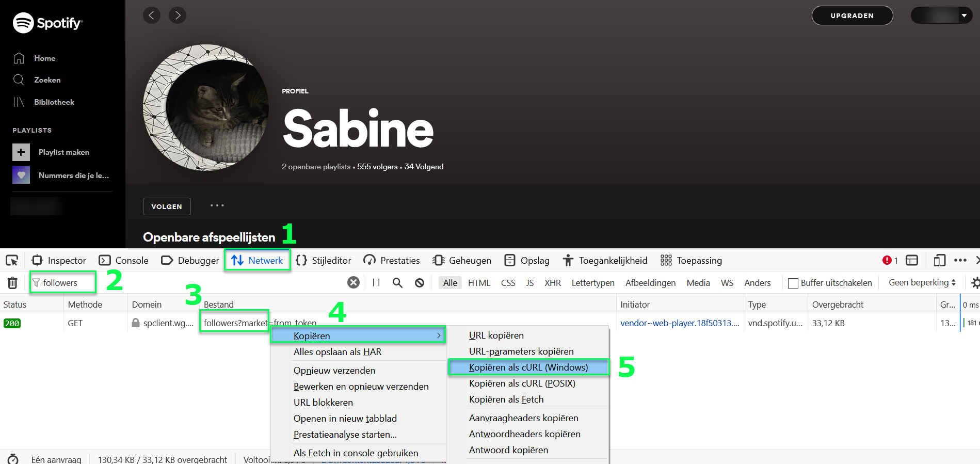Open the request blocking icon
This screenshot has height=464, width=980.
pos(420,282)
